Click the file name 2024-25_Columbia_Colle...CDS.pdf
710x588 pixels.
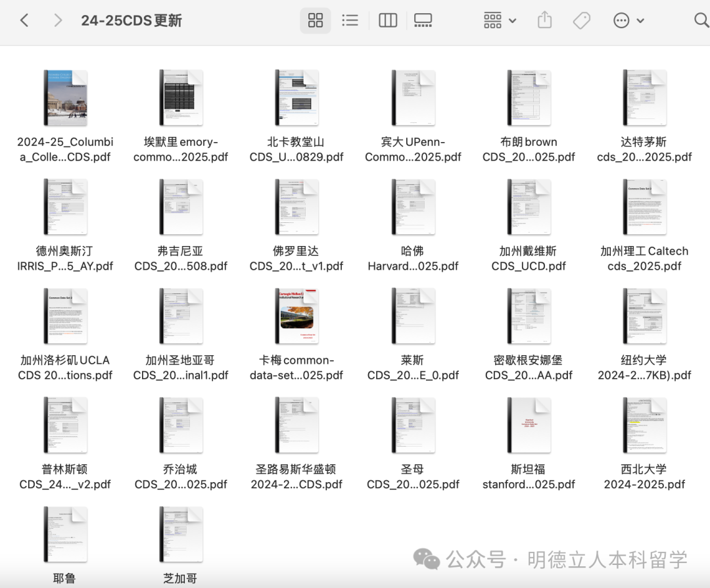click(65, 149)
